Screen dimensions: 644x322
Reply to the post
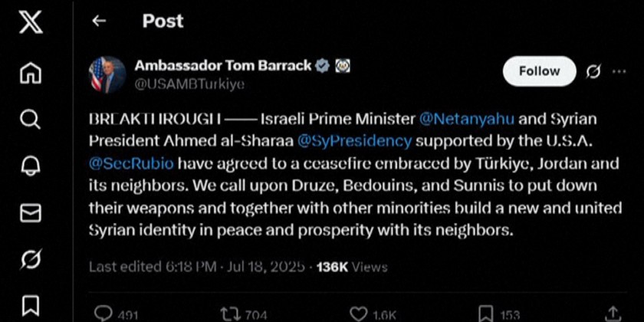102,313
